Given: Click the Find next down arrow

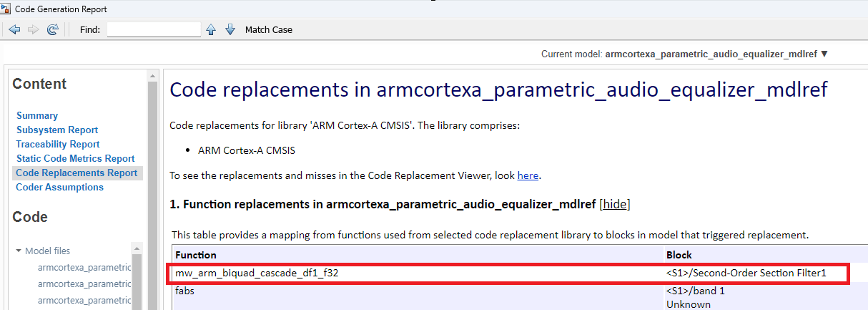Looking at the screenshot, I should point(230,29).
